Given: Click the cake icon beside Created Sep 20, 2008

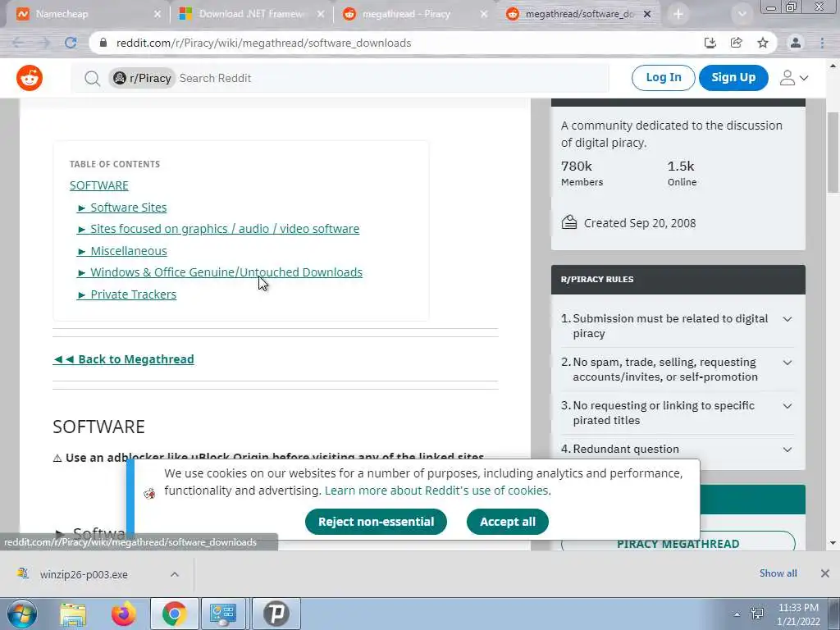Looking at the screenshot, I should pos(569,221).
